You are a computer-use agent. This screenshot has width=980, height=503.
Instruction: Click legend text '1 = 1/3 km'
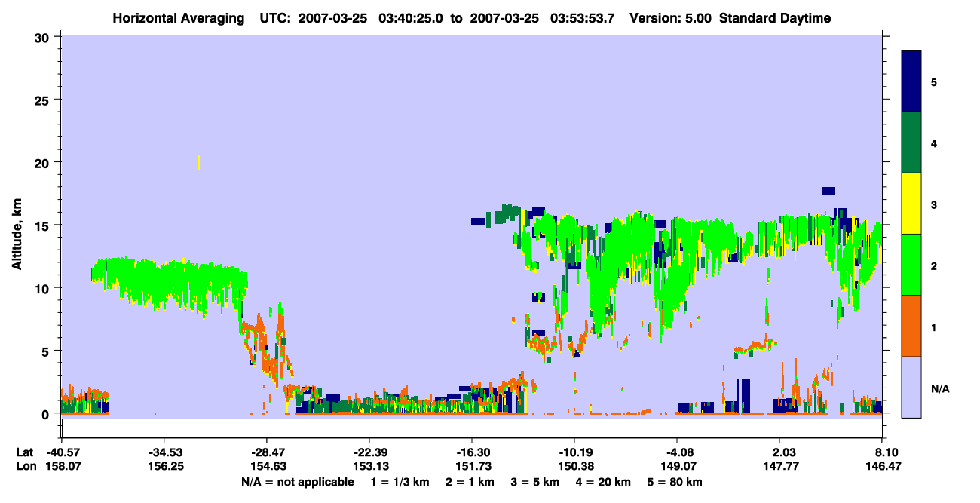click(399, 482)
